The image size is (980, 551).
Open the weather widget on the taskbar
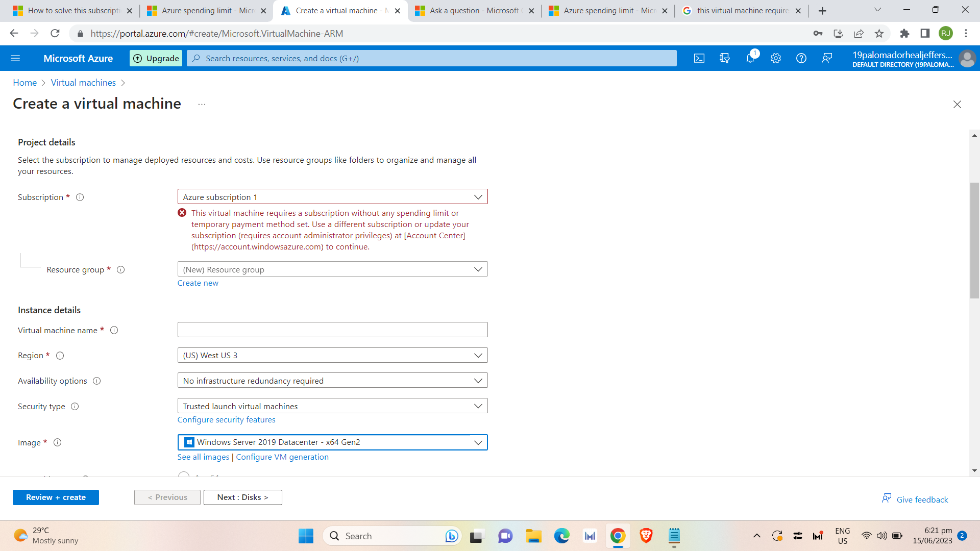pyautogui.click(x=46, y=536)
